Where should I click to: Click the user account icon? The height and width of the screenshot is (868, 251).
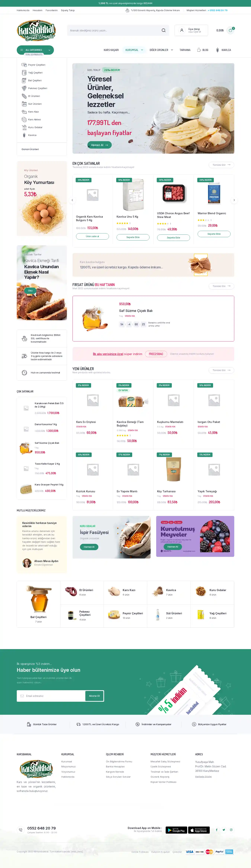point(182,30)
